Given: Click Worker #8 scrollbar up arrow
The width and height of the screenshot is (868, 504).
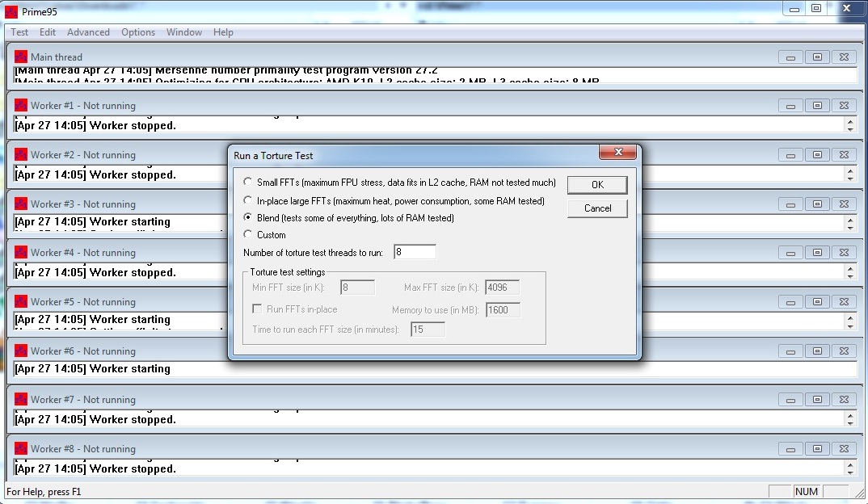Looking at the screenshot, I should point(850,464).
